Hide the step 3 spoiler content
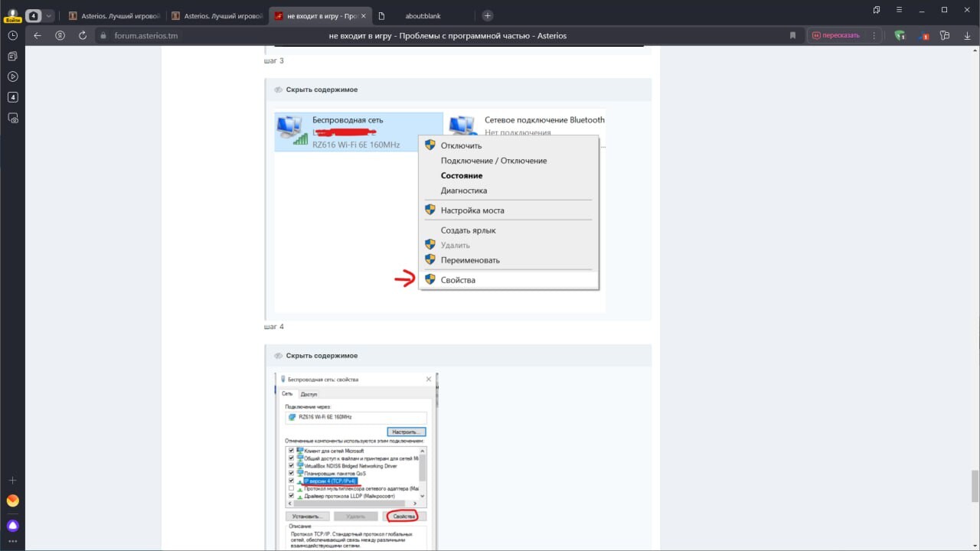980x551 pixels. pyautogui.click(x=322, y=90)
